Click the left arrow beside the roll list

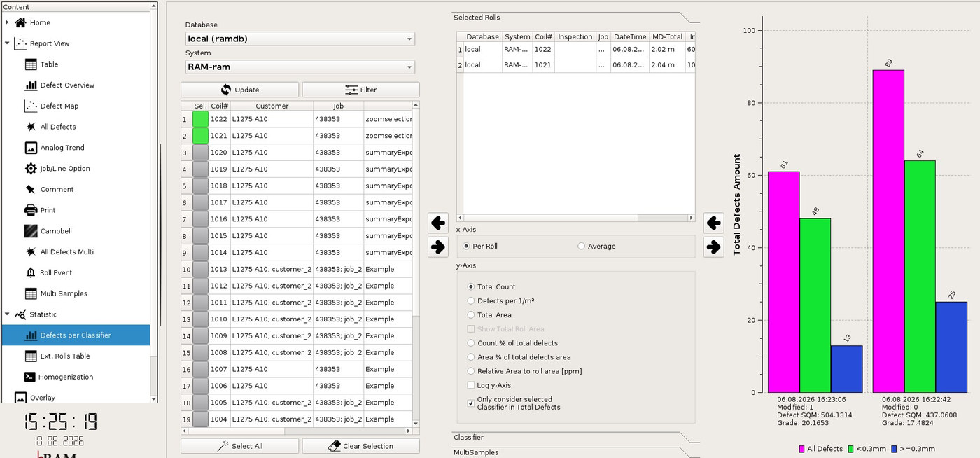point(437,223)
